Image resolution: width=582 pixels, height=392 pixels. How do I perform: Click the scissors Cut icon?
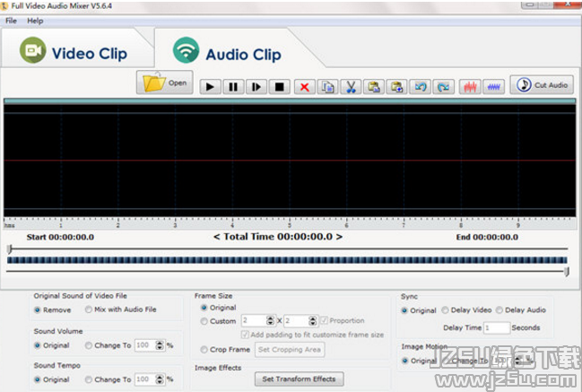coord(351,87)
